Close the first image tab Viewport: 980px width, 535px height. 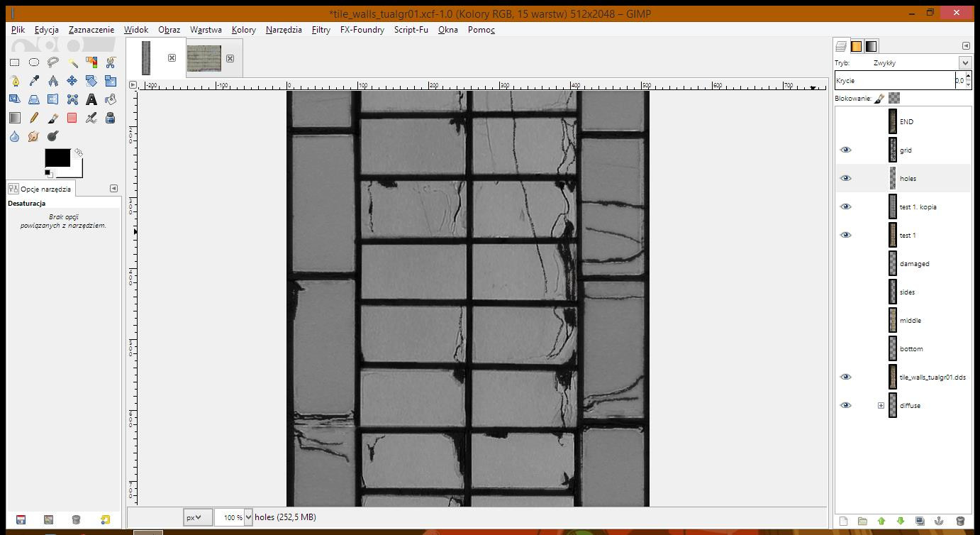(172, 57)
